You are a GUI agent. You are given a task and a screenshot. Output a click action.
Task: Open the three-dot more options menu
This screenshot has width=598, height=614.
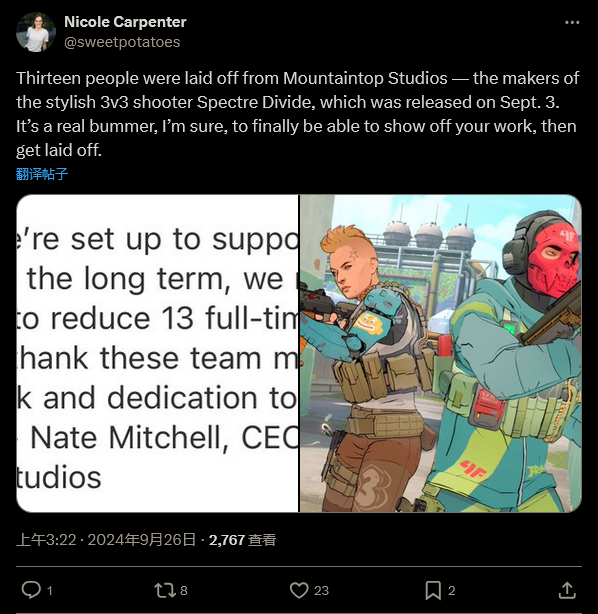point(572,23)
